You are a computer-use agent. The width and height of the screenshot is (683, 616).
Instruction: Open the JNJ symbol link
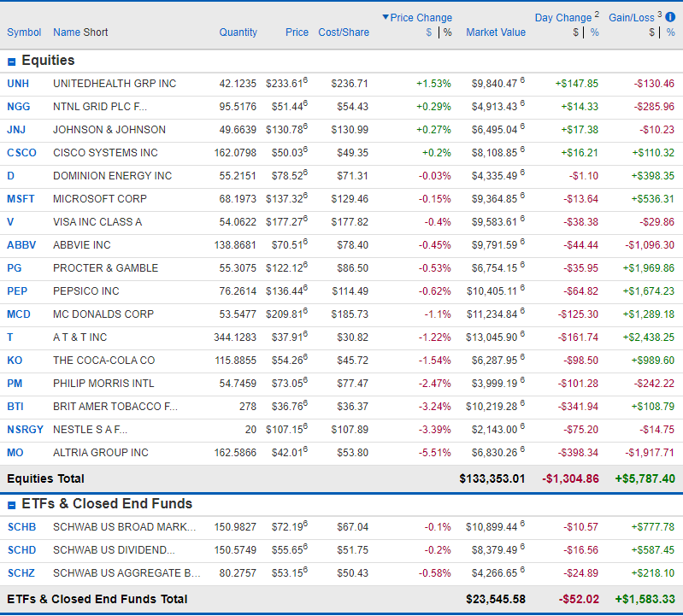click(x=16, y=130)
